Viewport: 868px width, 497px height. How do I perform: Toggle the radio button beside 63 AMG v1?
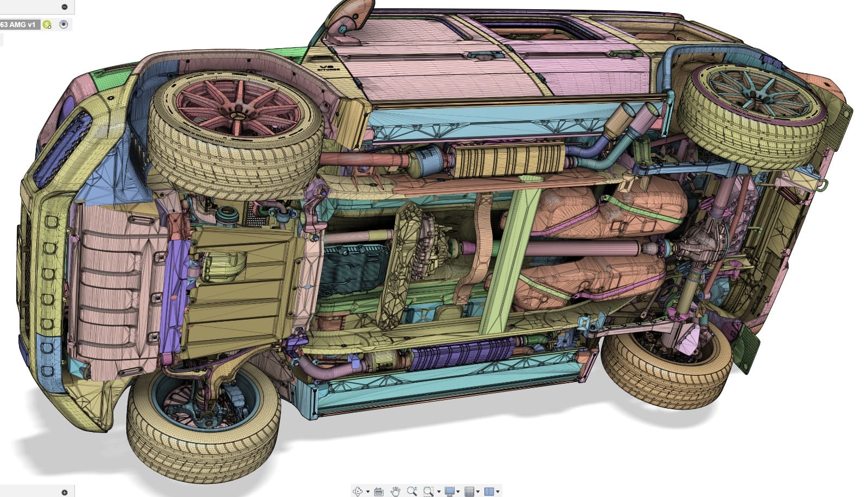pos(63,24)
